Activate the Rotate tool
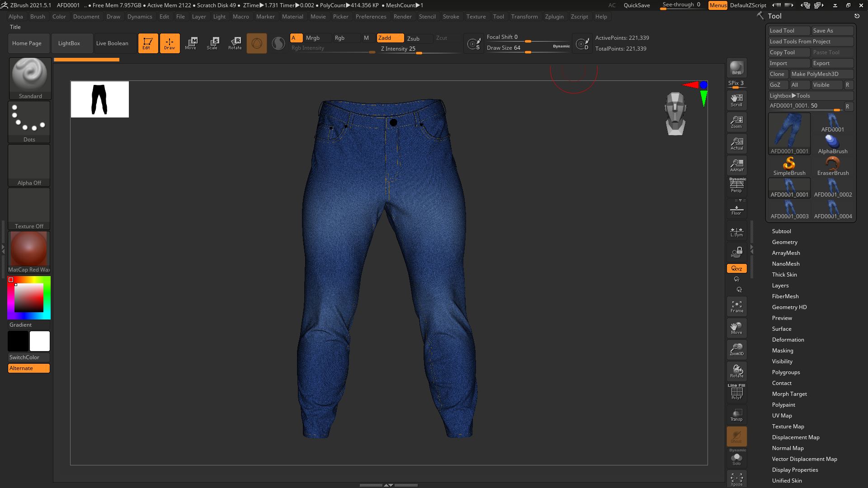Viewport: 868px width, 488px height. pyautogui.click(x=235, y=43)
